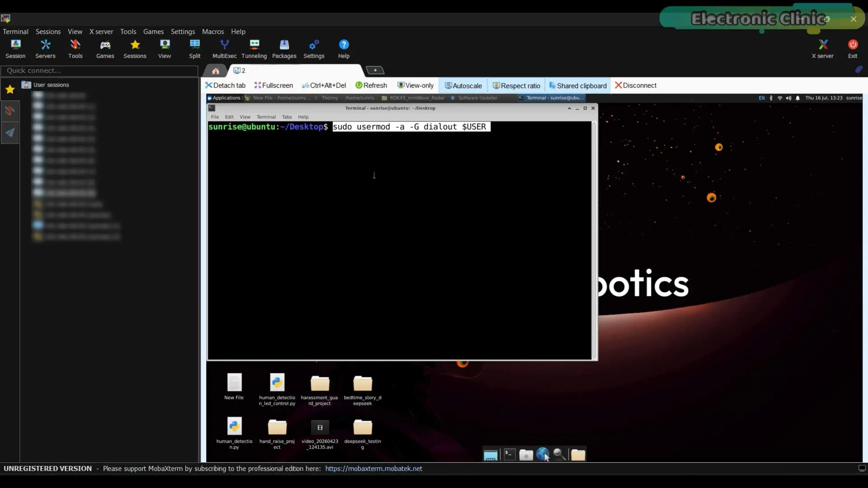Open the Edit menu in remote terminal
868x488 pixels.
point(229,117)
